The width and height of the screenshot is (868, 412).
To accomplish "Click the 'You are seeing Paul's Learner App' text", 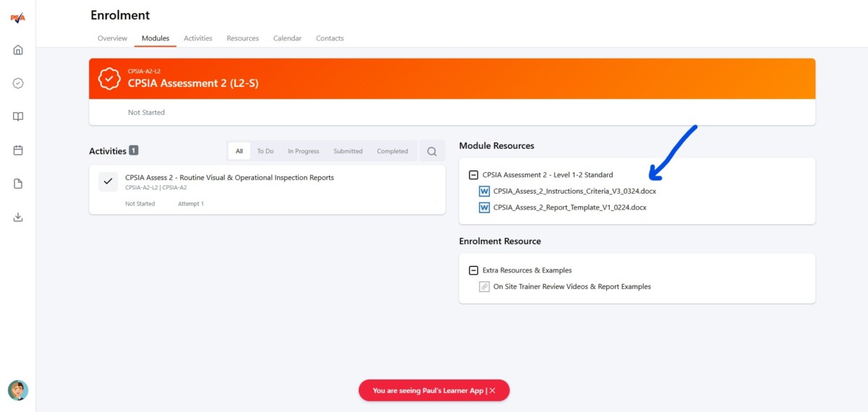I will (428, 390).
